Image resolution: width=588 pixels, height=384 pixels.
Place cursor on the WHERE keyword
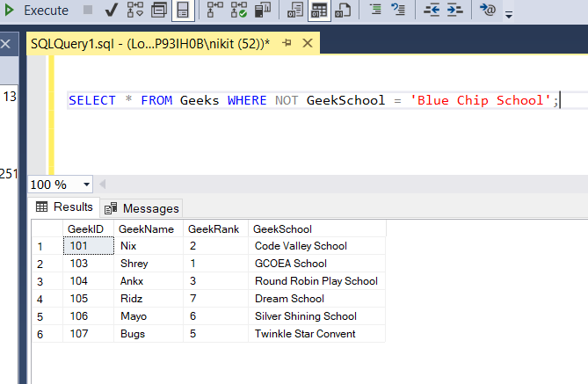click(x=247, y=100)
